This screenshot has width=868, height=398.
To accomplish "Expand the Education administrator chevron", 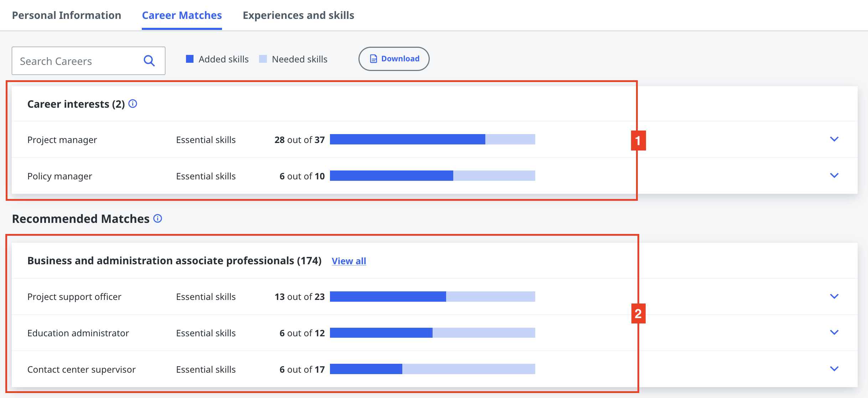I will coord(834,332).
